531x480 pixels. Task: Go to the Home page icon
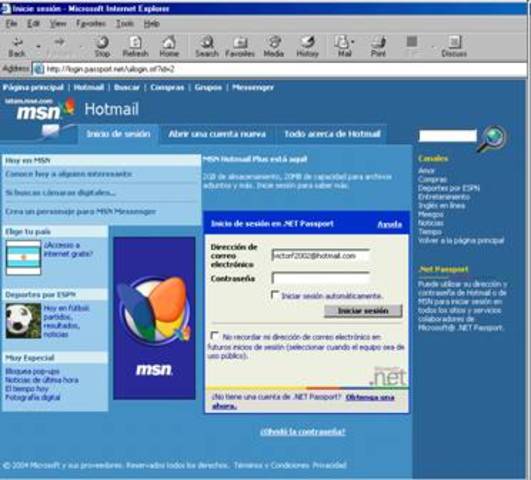coord(169,47)
